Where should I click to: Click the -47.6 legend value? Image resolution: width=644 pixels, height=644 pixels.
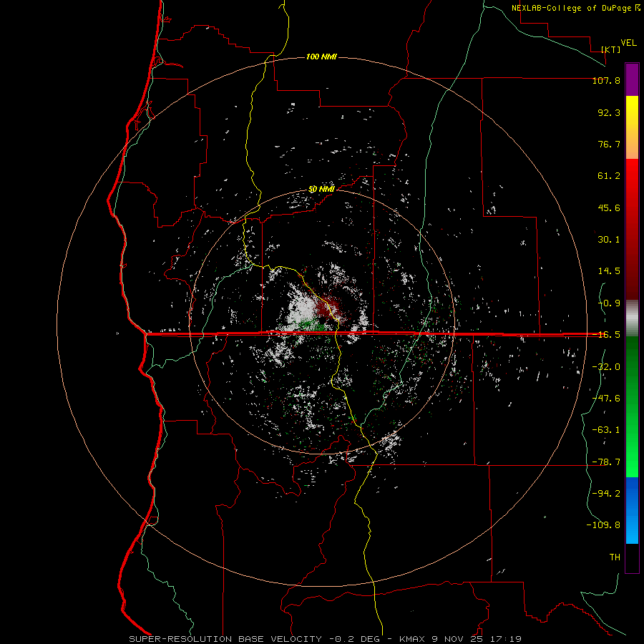pyautogui.click(x=606, y=399)
